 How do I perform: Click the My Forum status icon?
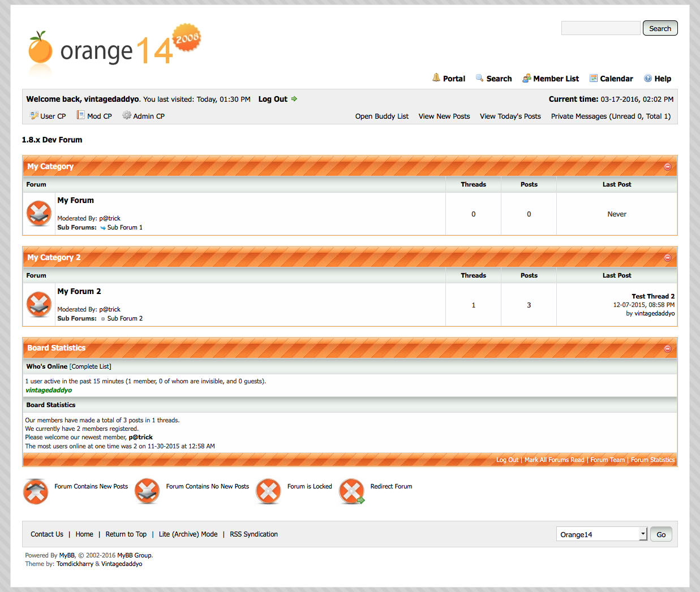click(39, 214)
